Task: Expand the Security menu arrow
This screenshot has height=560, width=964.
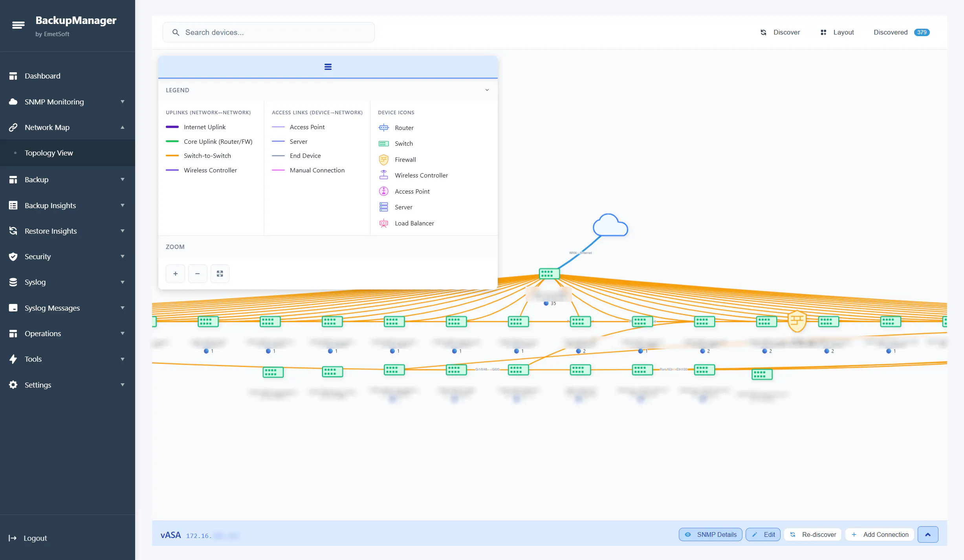Action: (123, 256)
